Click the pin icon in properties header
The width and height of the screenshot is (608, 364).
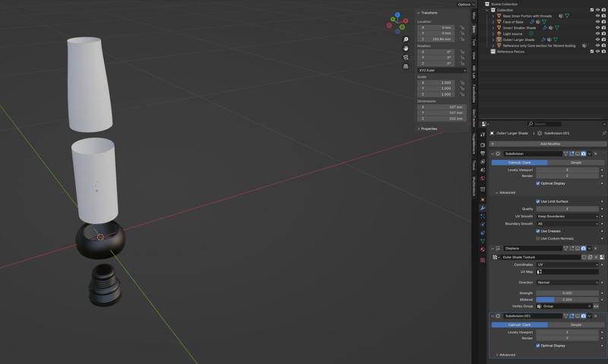pyautogui.click(x=604, y=133)
